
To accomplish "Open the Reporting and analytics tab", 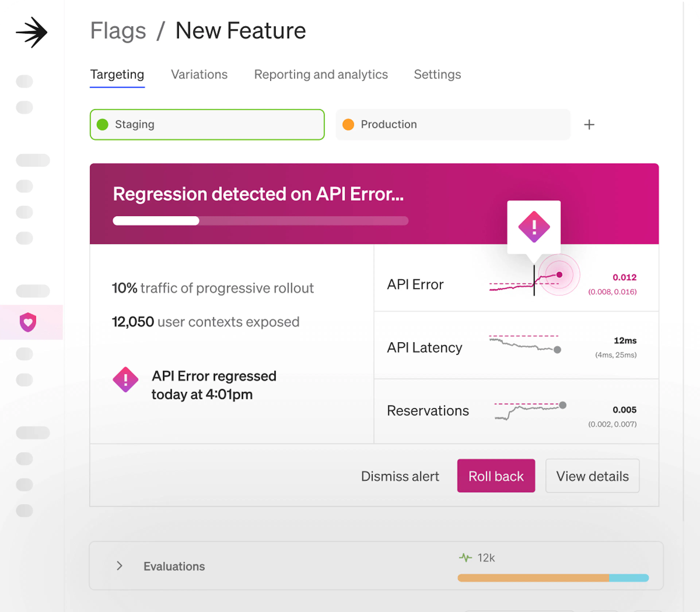I will coord(321,74).
